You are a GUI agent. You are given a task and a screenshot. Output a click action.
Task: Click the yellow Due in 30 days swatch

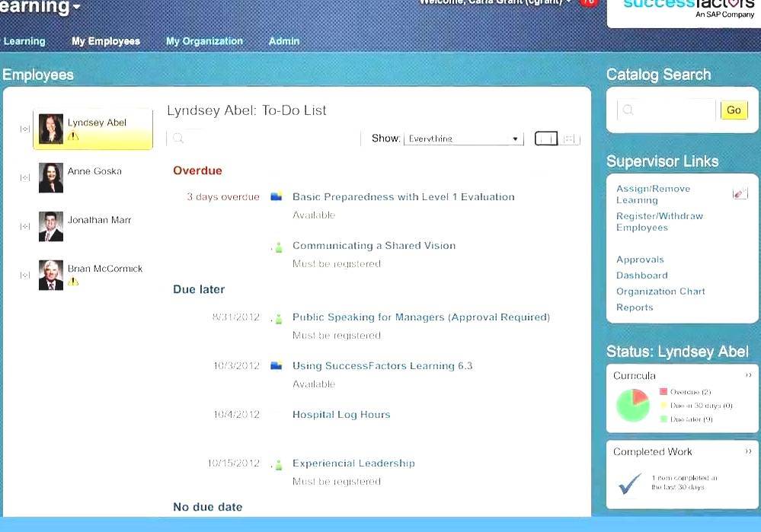663,405
